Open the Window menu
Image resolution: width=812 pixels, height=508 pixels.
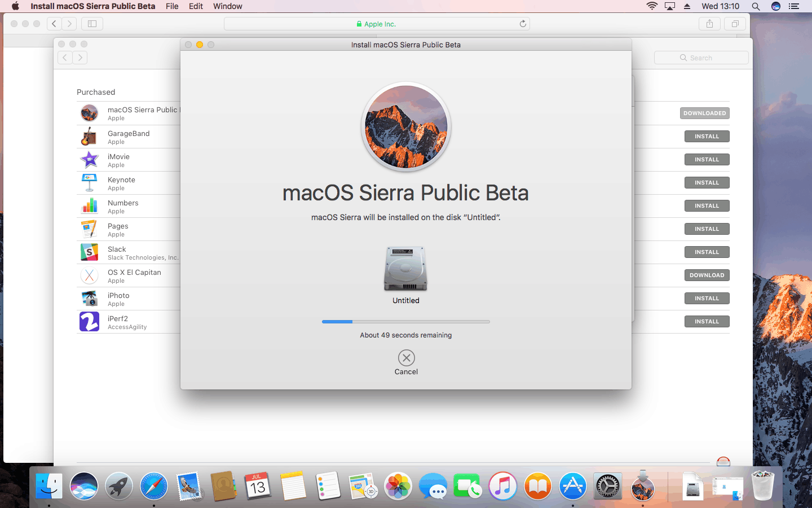tap(228, 6)
